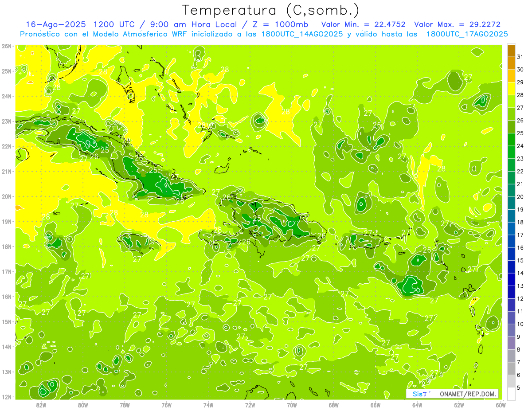Select the purple legend swatch between 9 and 10
The image size is (532, 411).
[x=511, y=330]
